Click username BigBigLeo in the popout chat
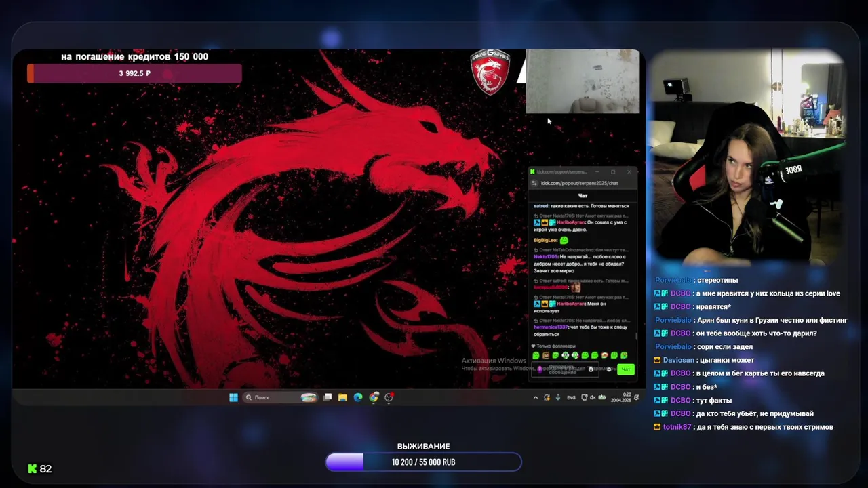The image size is (868, 488). (545, 240)
